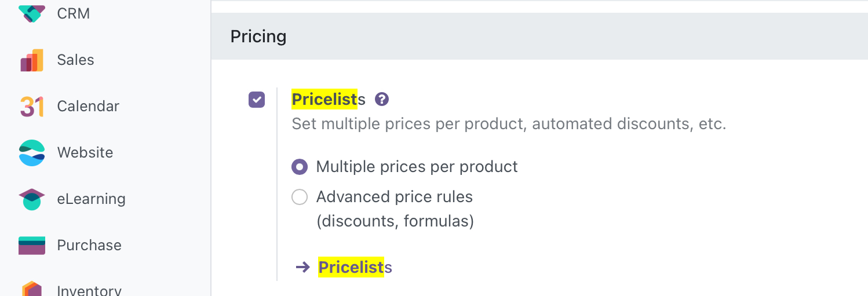Open the Pricelists link below the options

[x=355, y=267]
